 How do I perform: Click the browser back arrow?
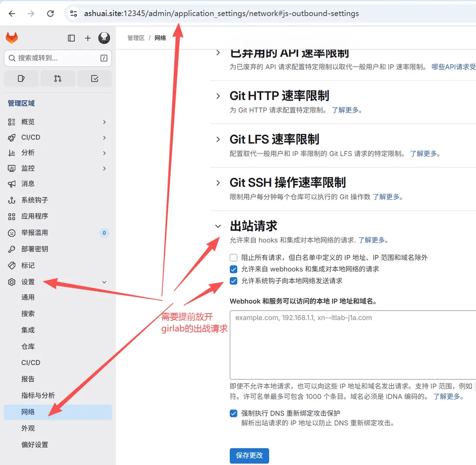(12, 13)
